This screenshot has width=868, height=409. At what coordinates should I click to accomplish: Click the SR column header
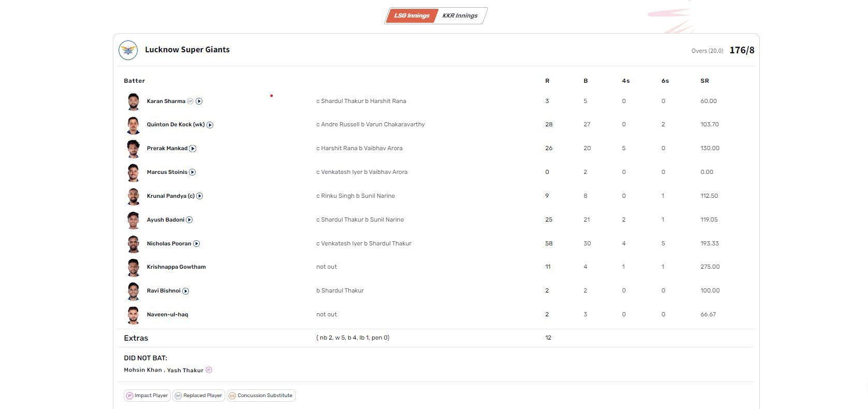(x=704, y=81)
